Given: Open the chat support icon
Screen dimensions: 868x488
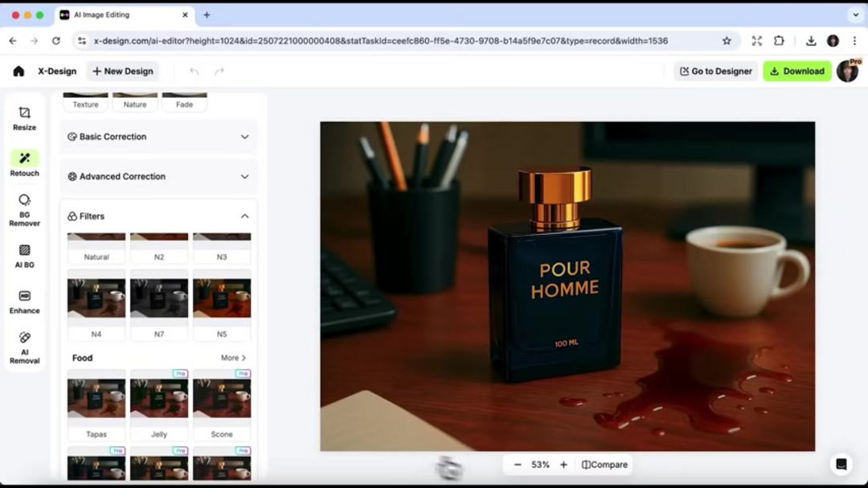Looking at the screenshot, I should [x=841, y=464].
